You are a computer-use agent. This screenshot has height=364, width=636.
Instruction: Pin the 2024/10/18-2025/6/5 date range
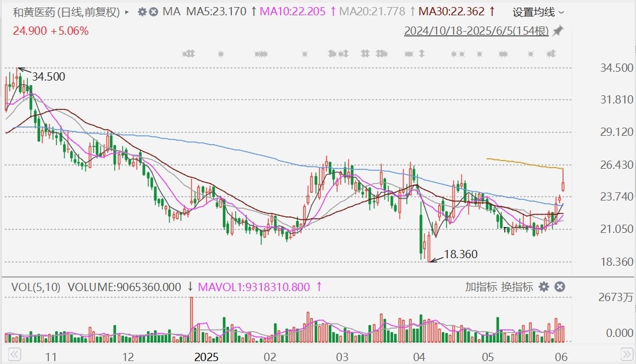[558, 31]
